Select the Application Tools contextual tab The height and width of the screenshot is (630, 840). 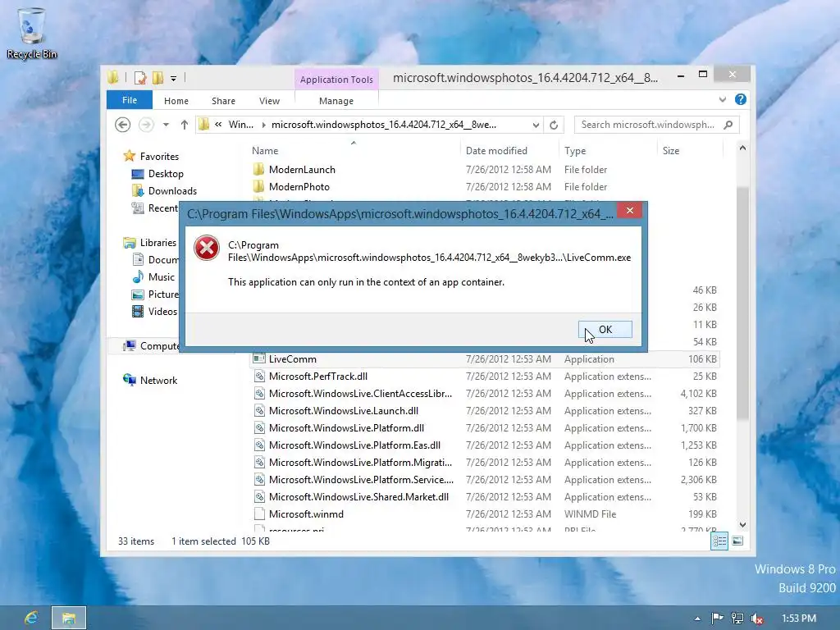pos(336,80)
